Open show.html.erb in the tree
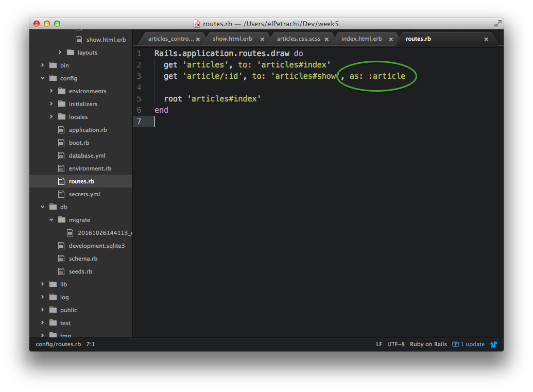Viewport: 533px width, 392px height. tap(106, 40)
